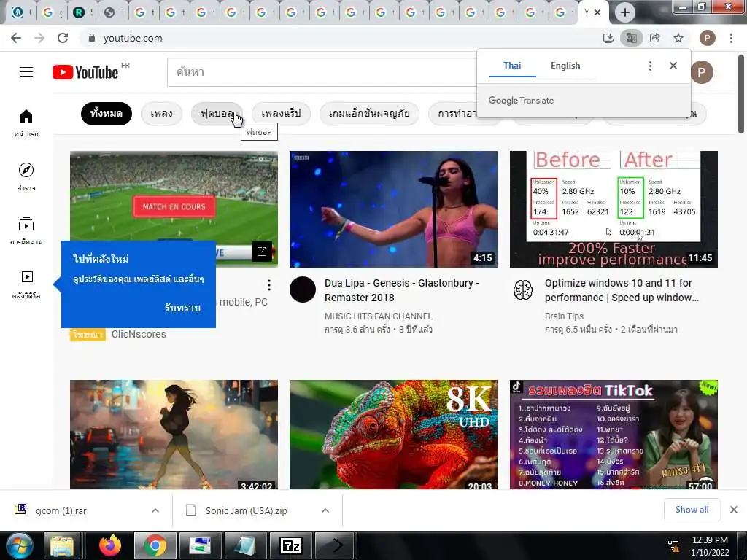Open three-dot menu on ClicNscores ad
Image resolution: width=747 pixels, height=560 pixels.
coord(269,285)
